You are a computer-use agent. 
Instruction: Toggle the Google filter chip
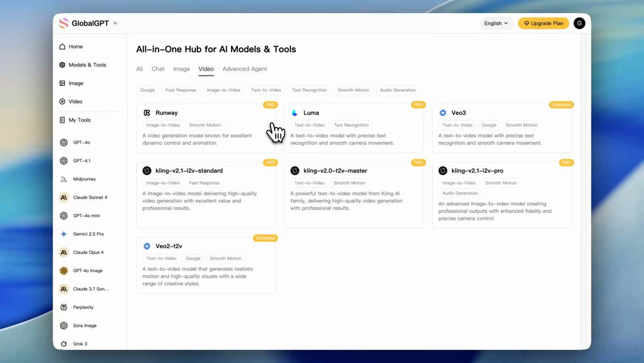(x=147, y=90)
